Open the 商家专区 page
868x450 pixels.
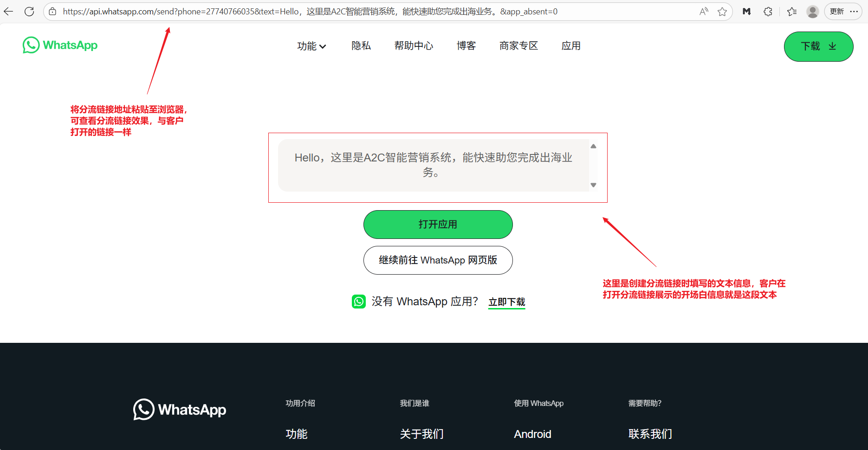(x=518, y=46)
